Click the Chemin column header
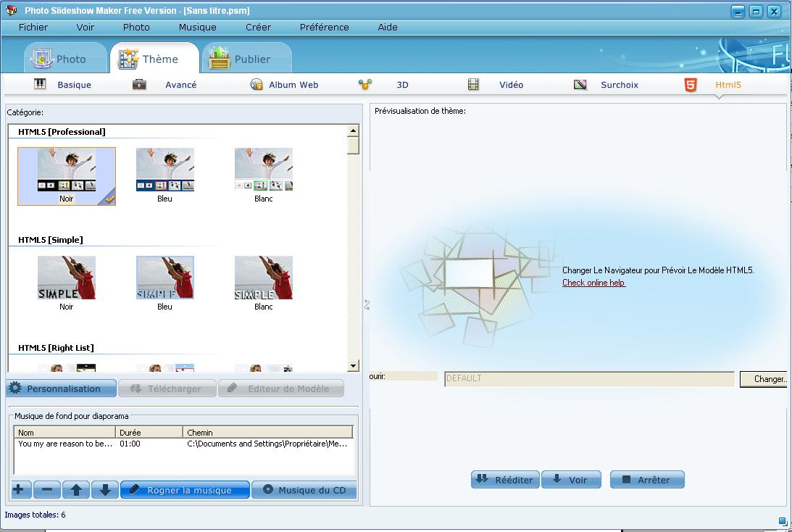Viewport: 792px width, 532px height. pyautogui.click(x=267, y=433)
